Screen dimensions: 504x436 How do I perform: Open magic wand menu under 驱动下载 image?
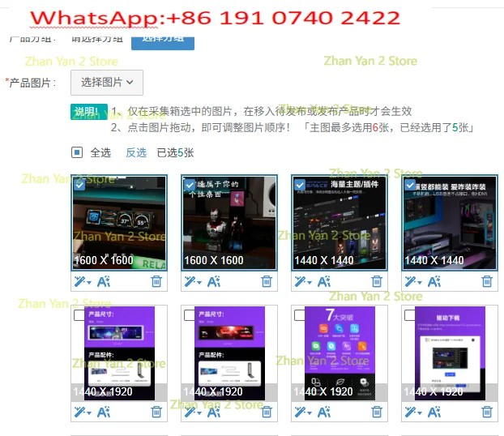[413, 412]
